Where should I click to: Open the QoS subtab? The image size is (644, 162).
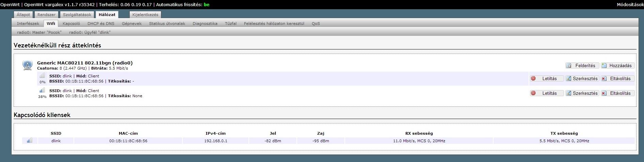[x=316, y=24]
